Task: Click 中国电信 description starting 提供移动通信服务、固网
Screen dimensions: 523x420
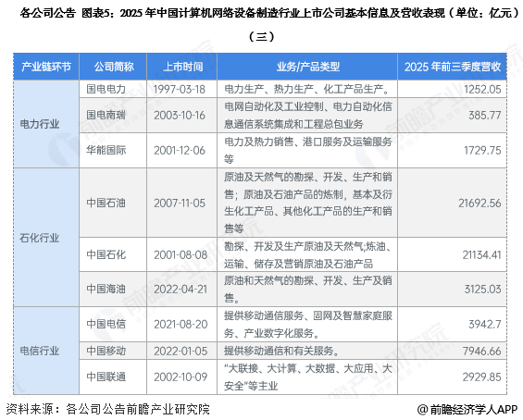Action: (308, 325)
